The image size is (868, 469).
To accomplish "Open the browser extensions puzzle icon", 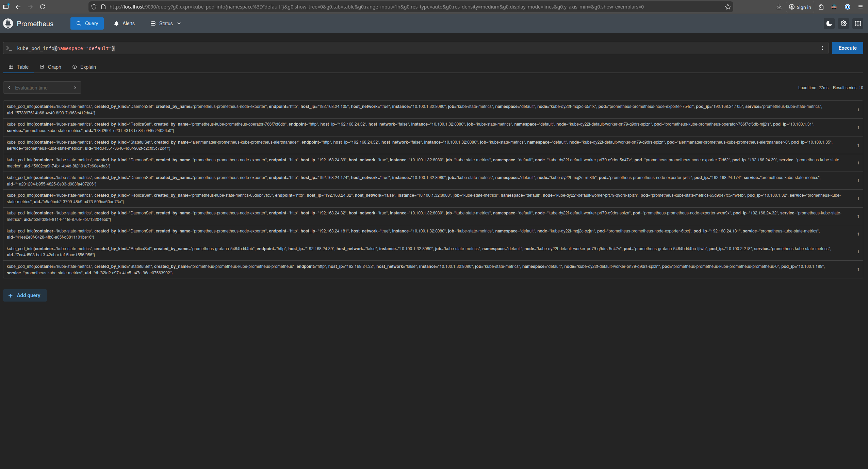I will 821,7.
